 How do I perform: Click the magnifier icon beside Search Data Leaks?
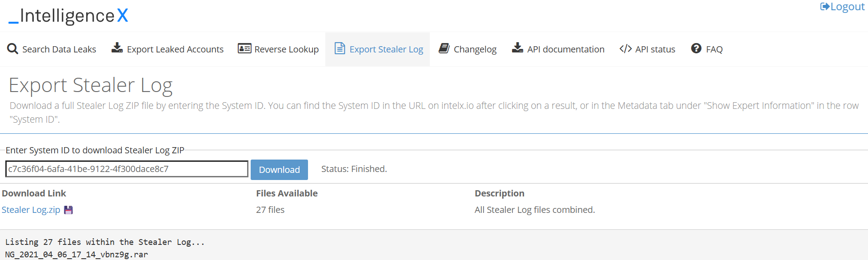[x=12, y=49]
